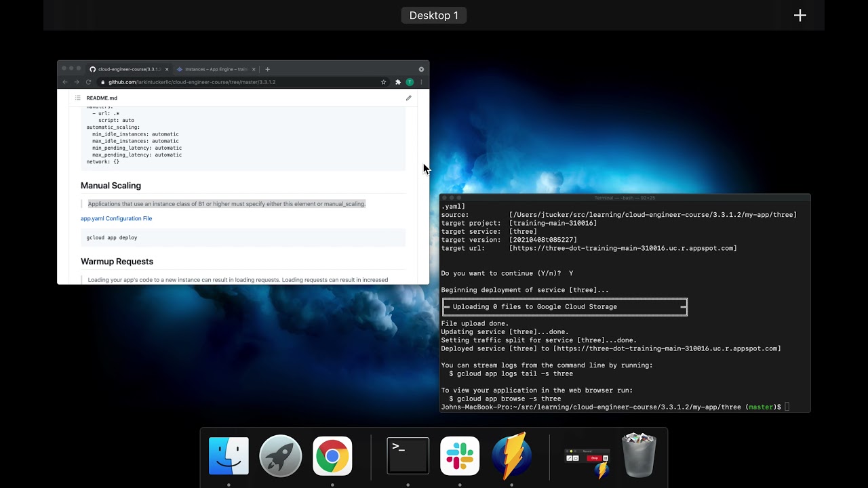Close the cloud-engineer-course tab
This screenshot has height=488, width=868.
pos(167,69)
